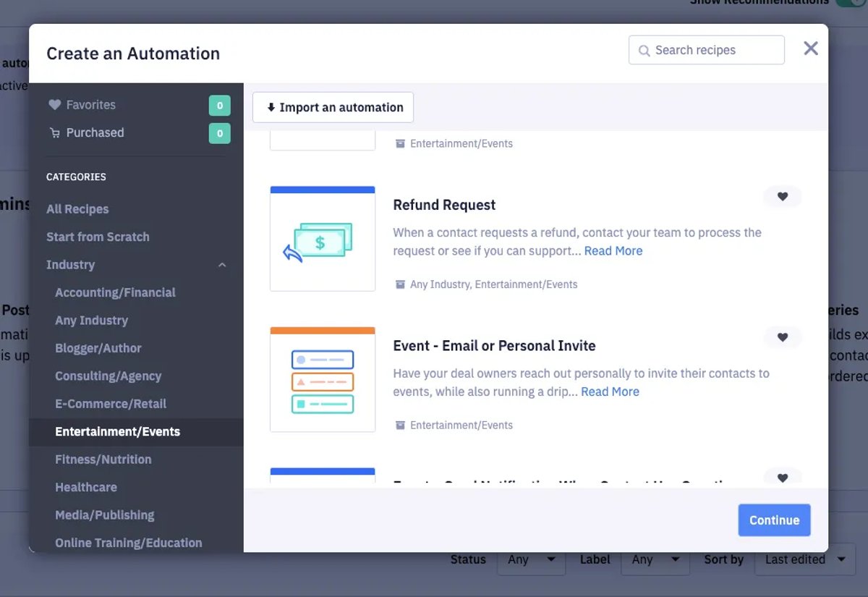Choose Blogger/Author industry
This screenshot has width=868, height=597.
[98, 348]
